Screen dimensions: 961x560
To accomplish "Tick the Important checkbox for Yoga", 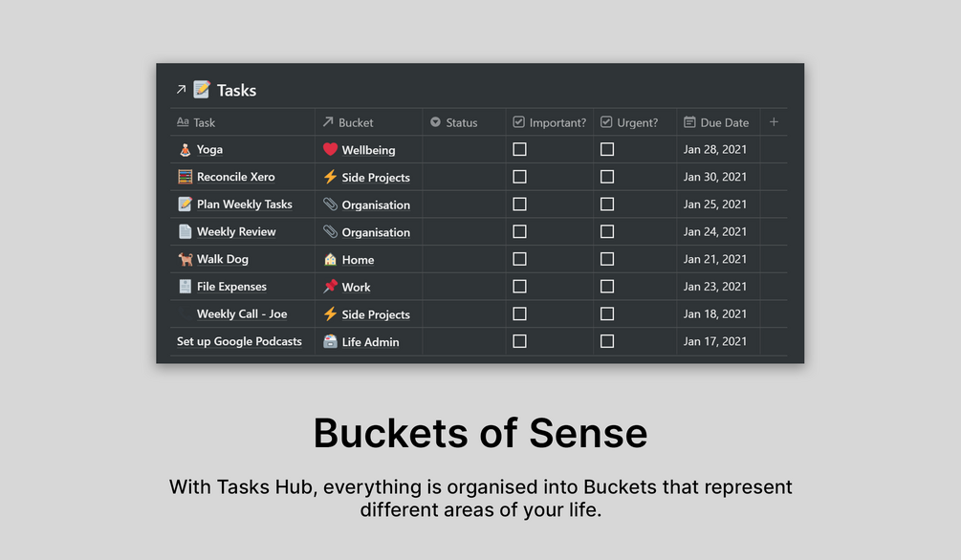I will (519, 150).
